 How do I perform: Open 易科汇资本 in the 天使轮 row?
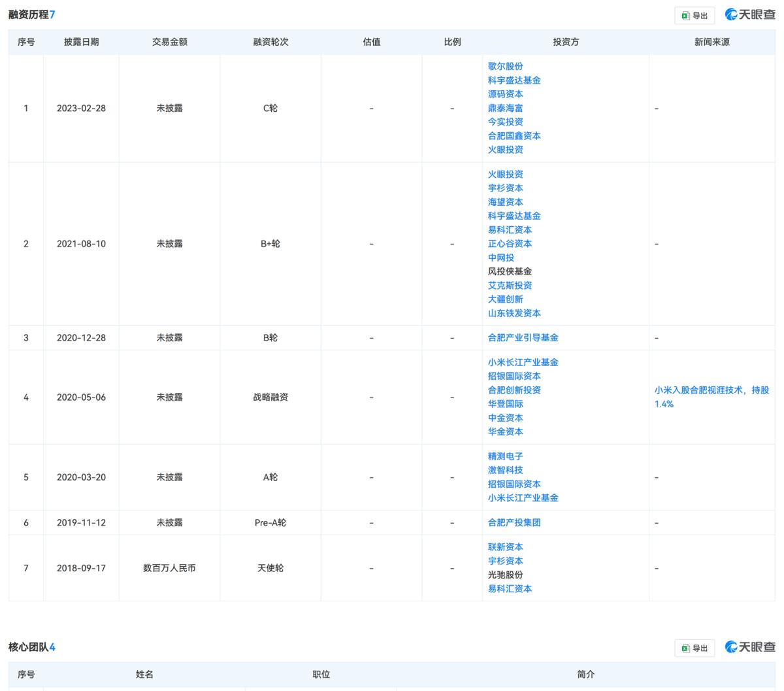pos(510,589)
